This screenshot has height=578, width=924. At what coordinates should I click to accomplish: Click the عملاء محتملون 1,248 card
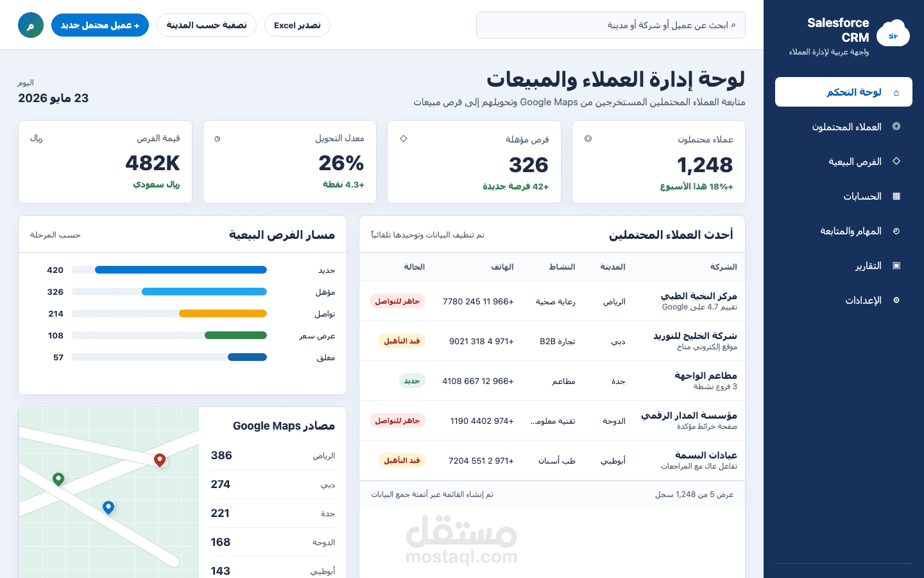[x=658, y=162]
